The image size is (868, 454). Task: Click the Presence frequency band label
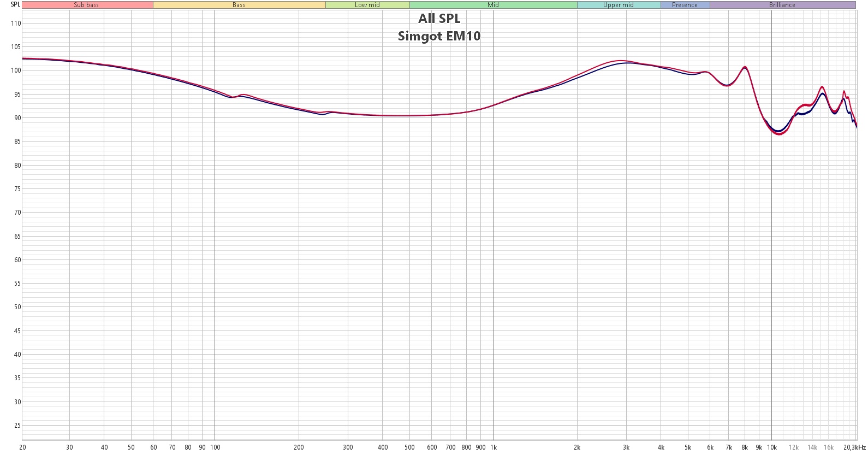coord(685,5)
